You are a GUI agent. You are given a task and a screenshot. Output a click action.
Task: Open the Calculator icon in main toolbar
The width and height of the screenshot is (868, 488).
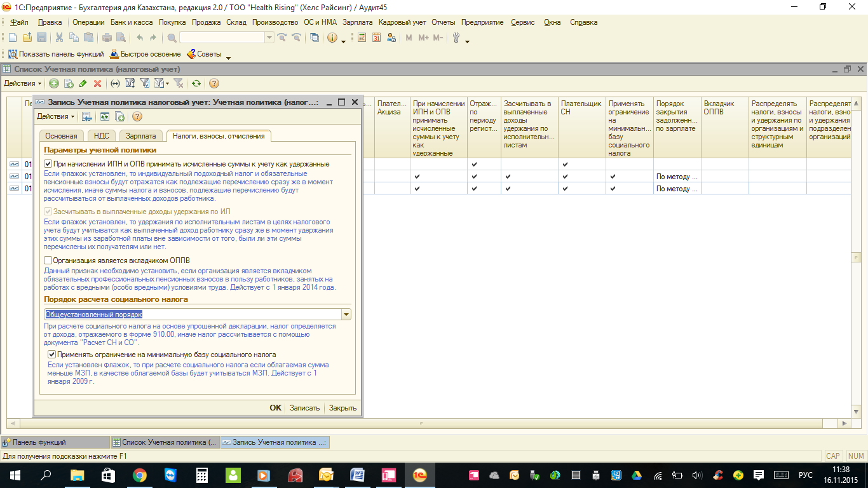pyautogui.click(x=362, y=37)
